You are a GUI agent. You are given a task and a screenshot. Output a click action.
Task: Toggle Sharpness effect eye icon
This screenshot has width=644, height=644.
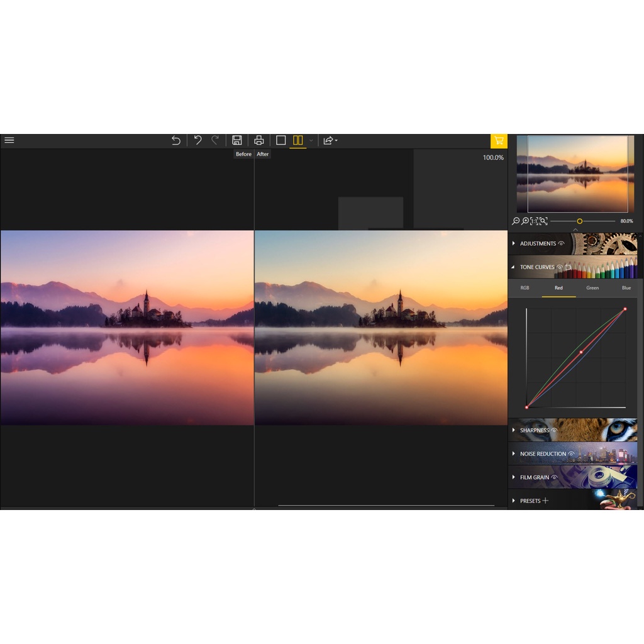pos(554,430)
